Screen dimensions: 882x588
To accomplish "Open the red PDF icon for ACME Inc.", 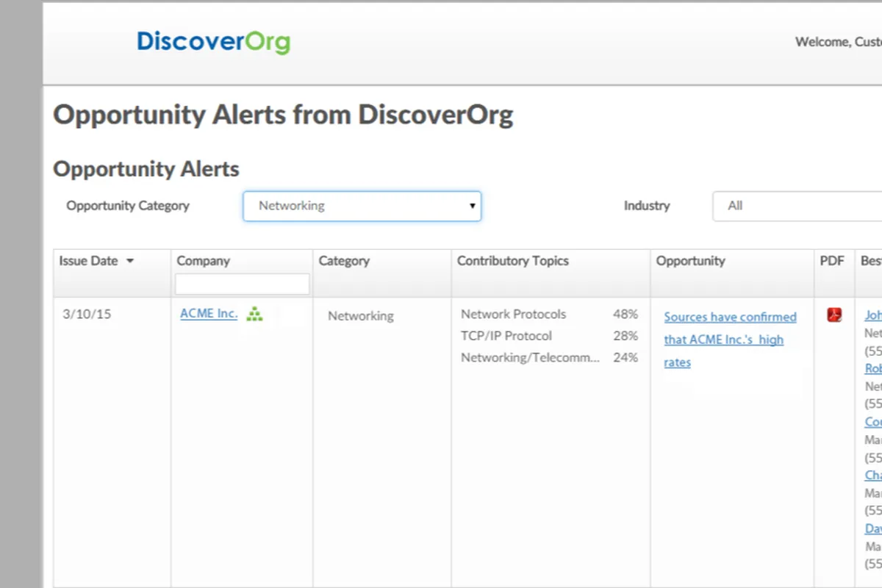I will click(834, 315).
